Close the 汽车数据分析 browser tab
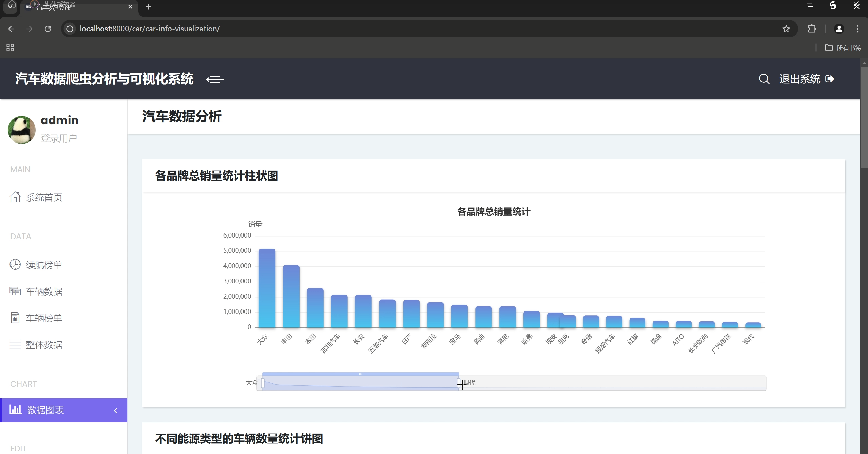Viewport: 868px width, 454px height. pyautogui.click(x=130, y=7)
